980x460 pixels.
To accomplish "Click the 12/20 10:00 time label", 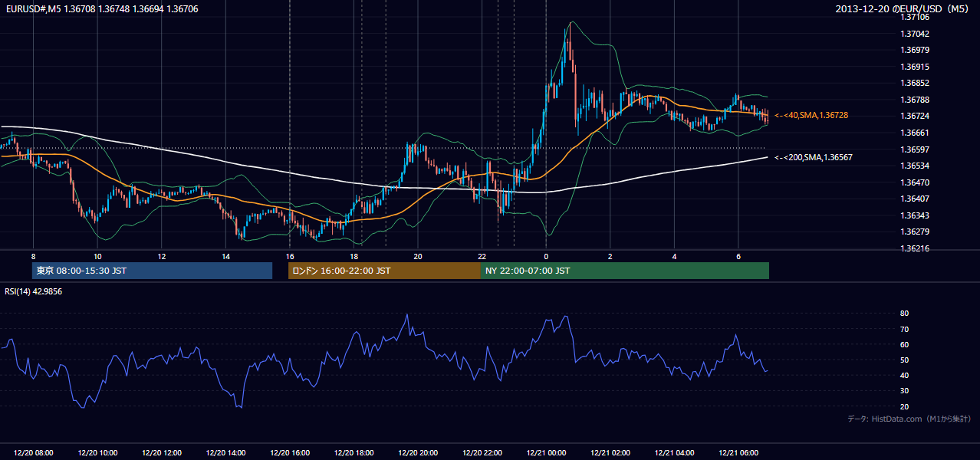I will 97,453.
